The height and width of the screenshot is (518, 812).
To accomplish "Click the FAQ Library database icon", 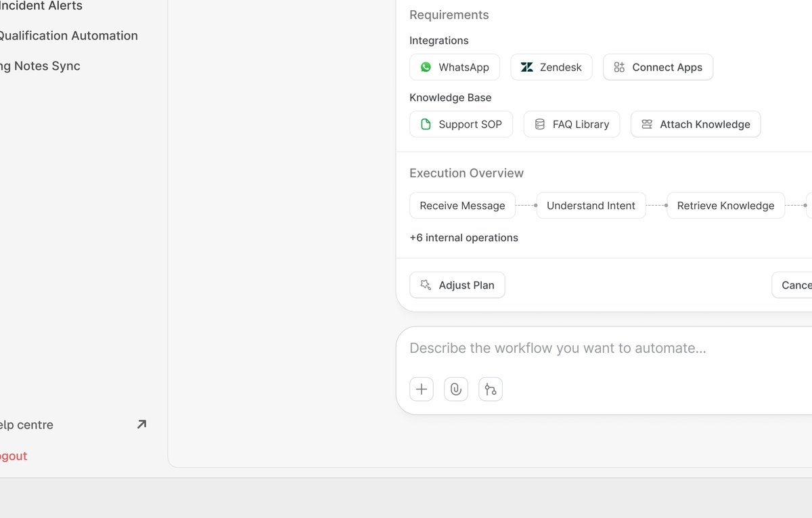I will tap(539, 124).
